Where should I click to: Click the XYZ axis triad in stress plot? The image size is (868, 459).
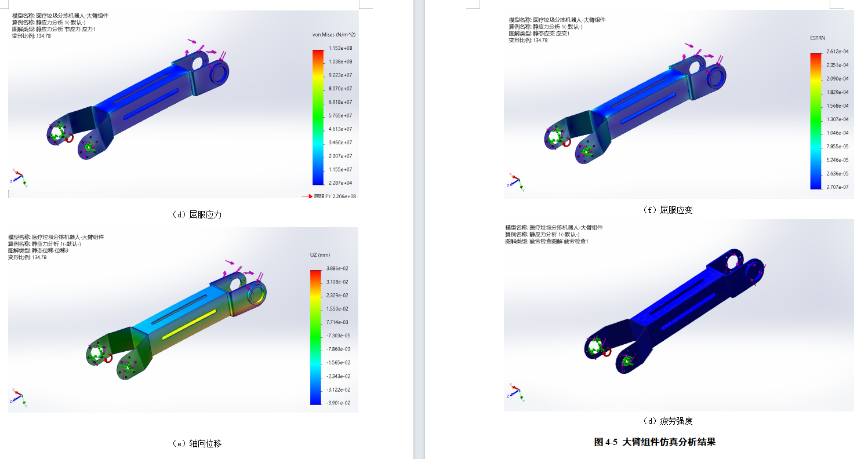click(x=19, y=177)
